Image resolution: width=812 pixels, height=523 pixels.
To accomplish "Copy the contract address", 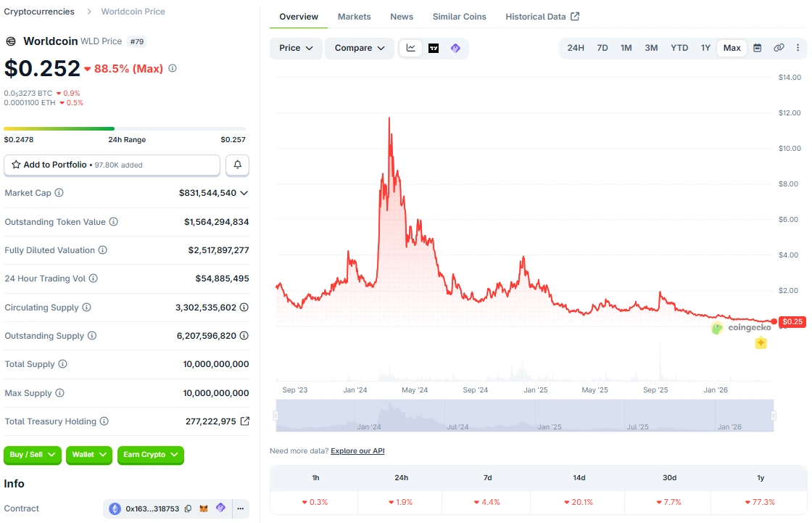I will point(188,509).
